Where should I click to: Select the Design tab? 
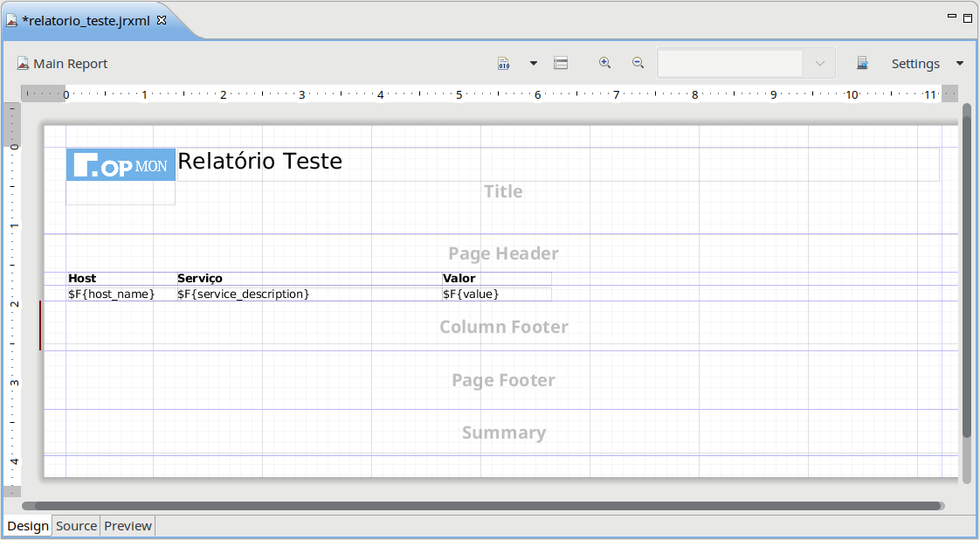point(28,526)
